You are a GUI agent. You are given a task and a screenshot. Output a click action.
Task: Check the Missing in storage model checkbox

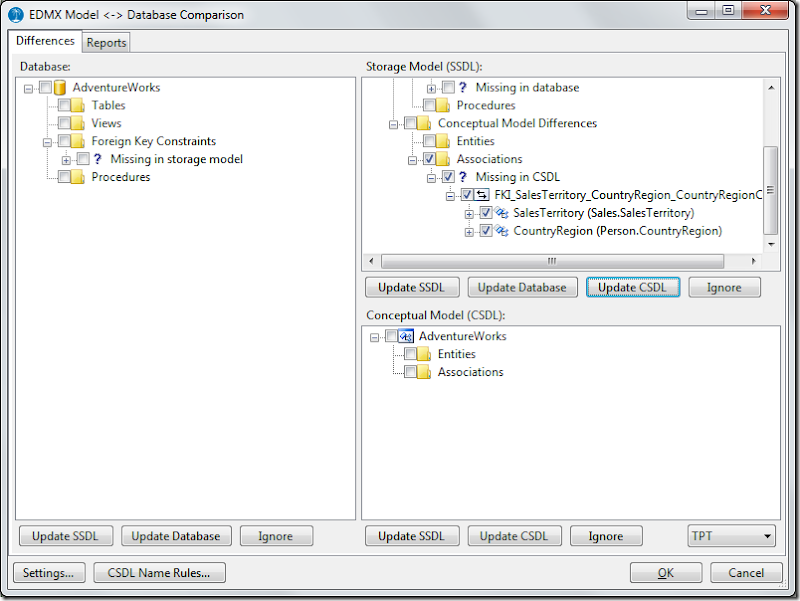click(83, 159)
